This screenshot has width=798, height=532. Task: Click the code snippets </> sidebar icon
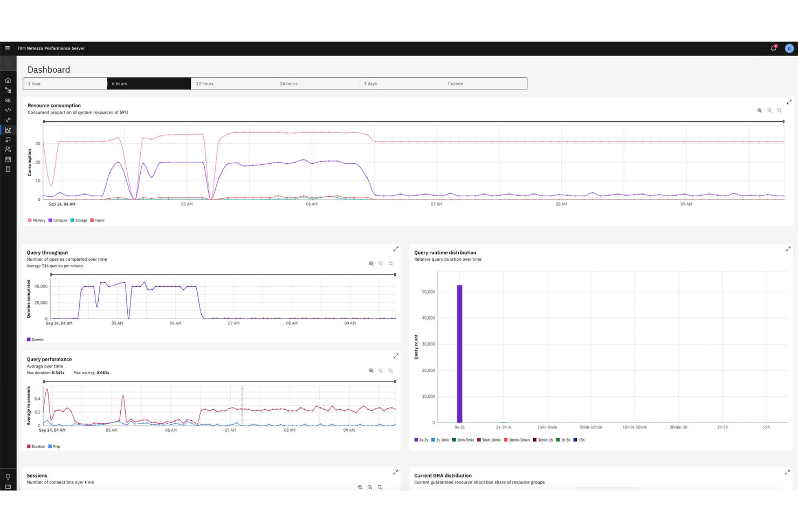point(8,109)
